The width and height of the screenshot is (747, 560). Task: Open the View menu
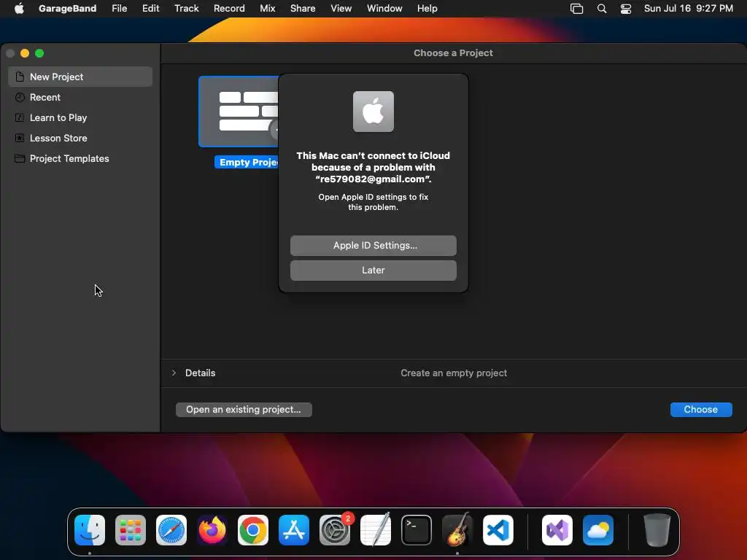pyautogui.click(x=341, y=8)
